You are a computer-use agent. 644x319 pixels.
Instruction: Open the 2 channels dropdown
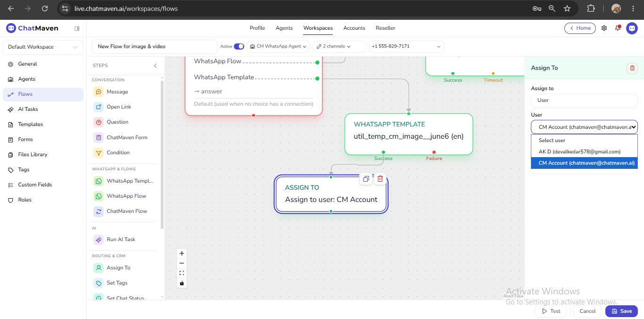[339, 46]
